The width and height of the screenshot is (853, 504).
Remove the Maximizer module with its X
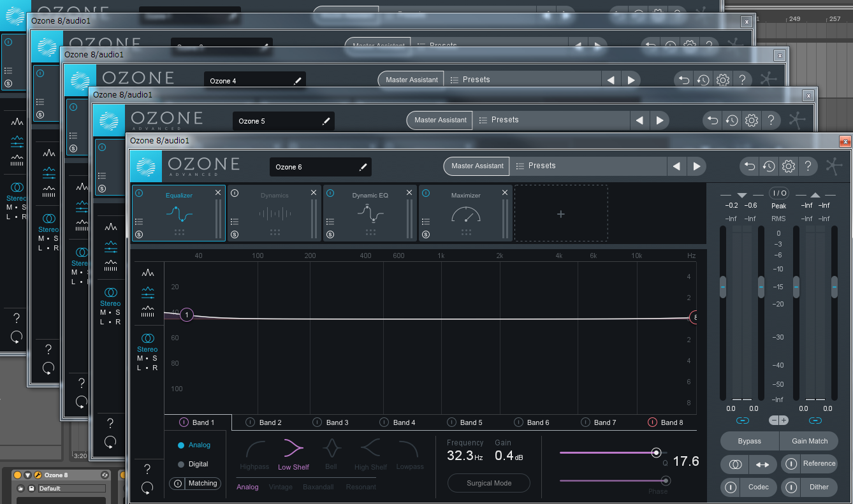click(505, 192)
